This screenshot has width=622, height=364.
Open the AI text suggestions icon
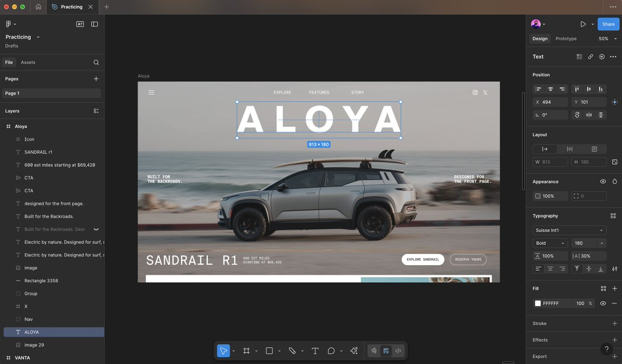tap(80, 24)
